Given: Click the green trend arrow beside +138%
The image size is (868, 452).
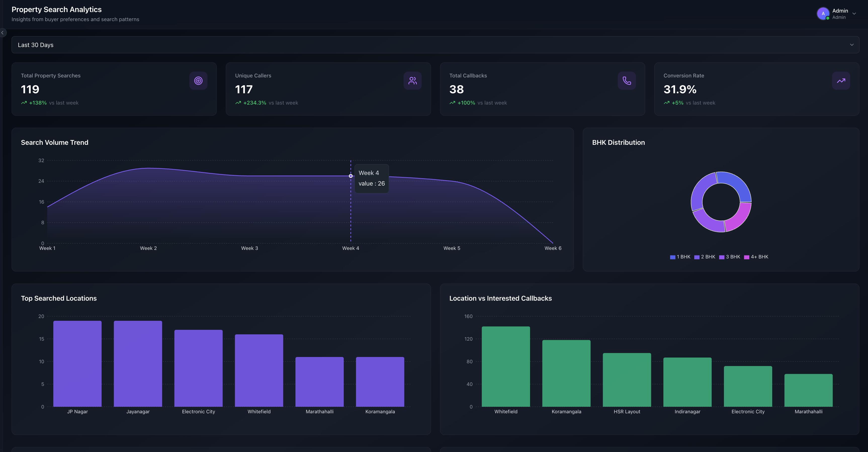Looking at the screenshot, I should pyautogui.click(x=24, y=102).
